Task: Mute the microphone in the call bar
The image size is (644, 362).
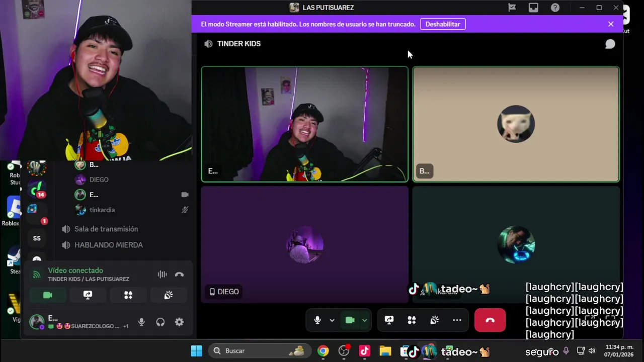Action: point(317,320)
